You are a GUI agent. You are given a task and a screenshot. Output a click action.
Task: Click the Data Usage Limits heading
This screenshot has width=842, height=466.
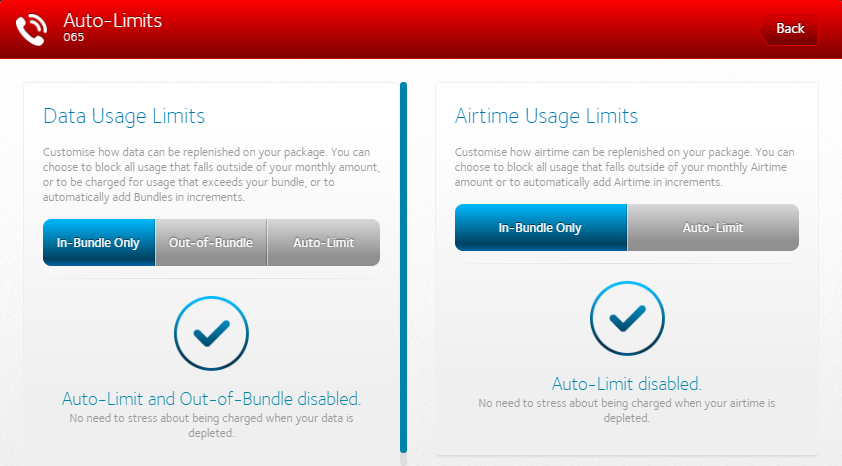pos(124,116)
